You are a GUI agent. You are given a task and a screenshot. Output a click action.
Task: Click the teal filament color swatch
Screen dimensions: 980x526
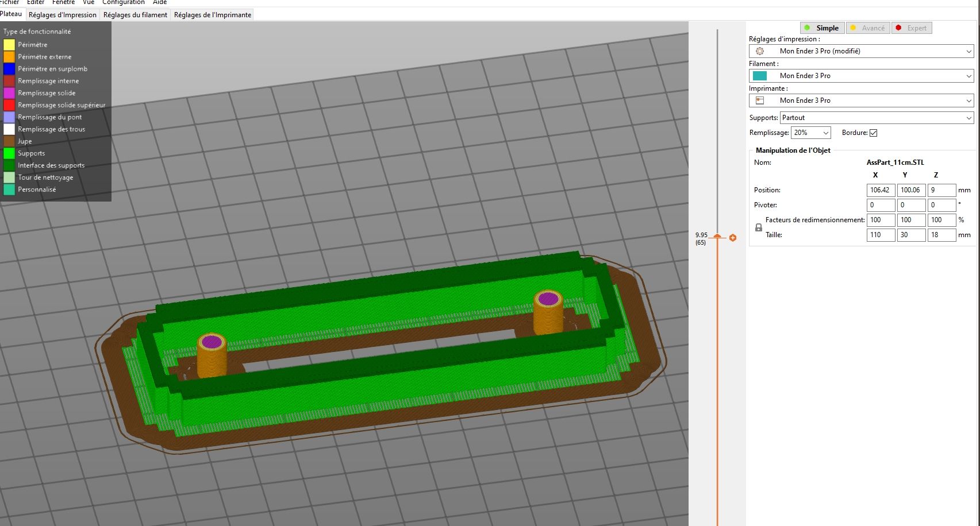click(x=760, y=76)
